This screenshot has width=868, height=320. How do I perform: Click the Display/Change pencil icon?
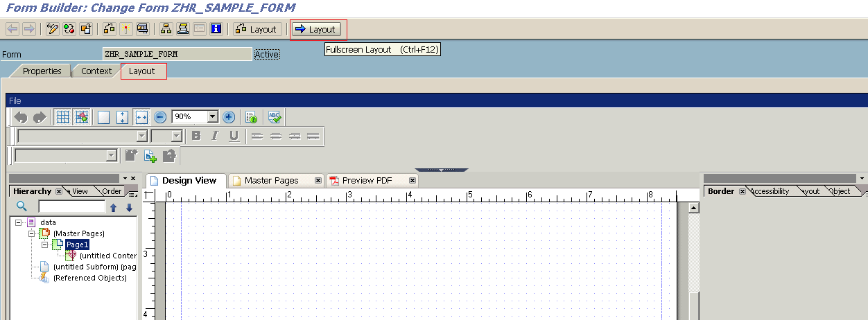click(53, 29)
